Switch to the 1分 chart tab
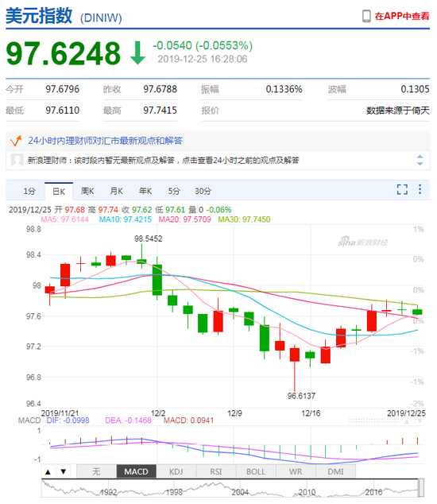The image size is (437, 504). tap(29, 192)
